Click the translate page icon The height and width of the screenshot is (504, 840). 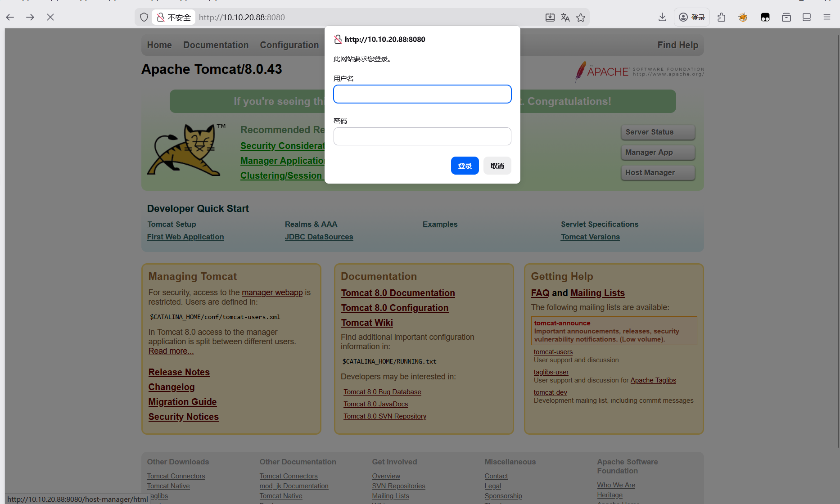(565, 17)
